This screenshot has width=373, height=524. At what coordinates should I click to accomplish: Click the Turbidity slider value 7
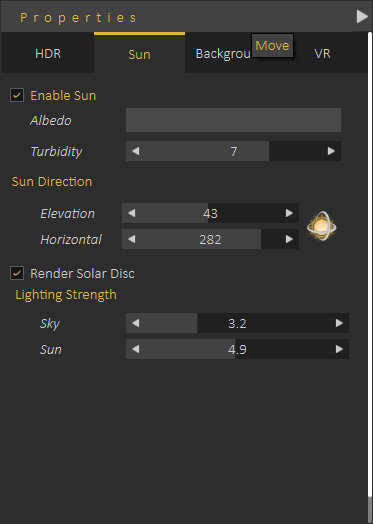pyautogui.click(x=233, y=151)
